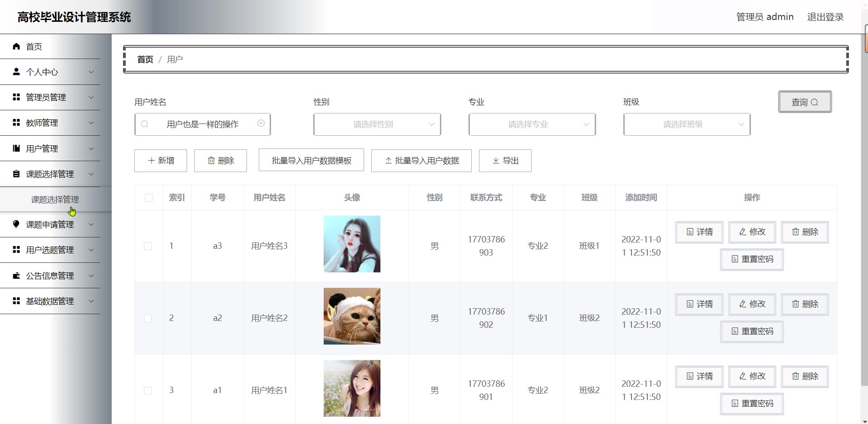The width and height of the screenshot is (868, 424).
Task: Click 重置密码 button for 用户姓名1
Action: pyautogui.click(x=752, y=404)
